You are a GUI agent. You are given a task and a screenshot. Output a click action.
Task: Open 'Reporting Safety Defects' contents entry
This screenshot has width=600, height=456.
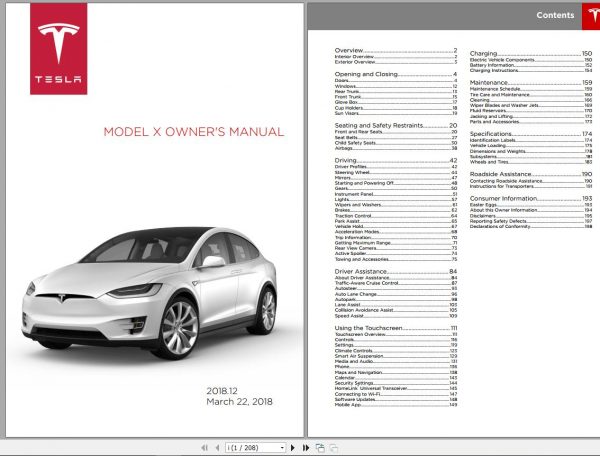[531, 221]
